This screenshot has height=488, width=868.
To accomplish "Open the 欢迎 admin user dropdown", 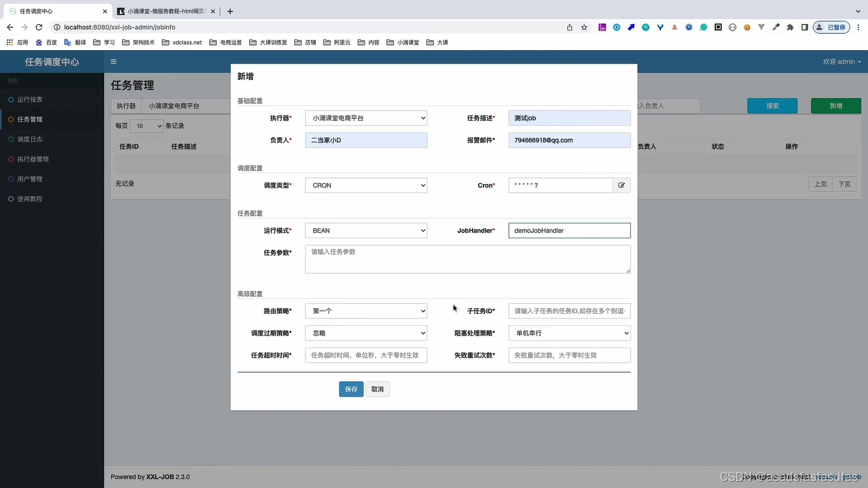I will [842, 62].
